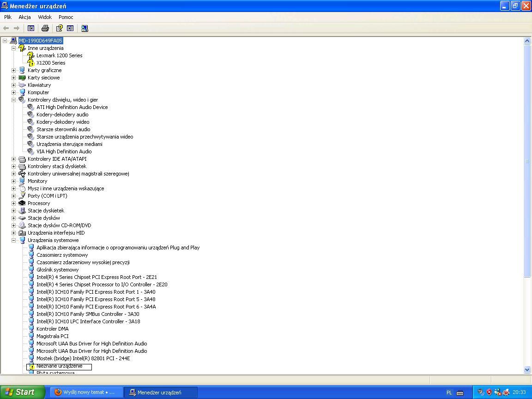Select Starsze sterowniki audio
This screenshot has width=532, height=399.
click(63, 129)
